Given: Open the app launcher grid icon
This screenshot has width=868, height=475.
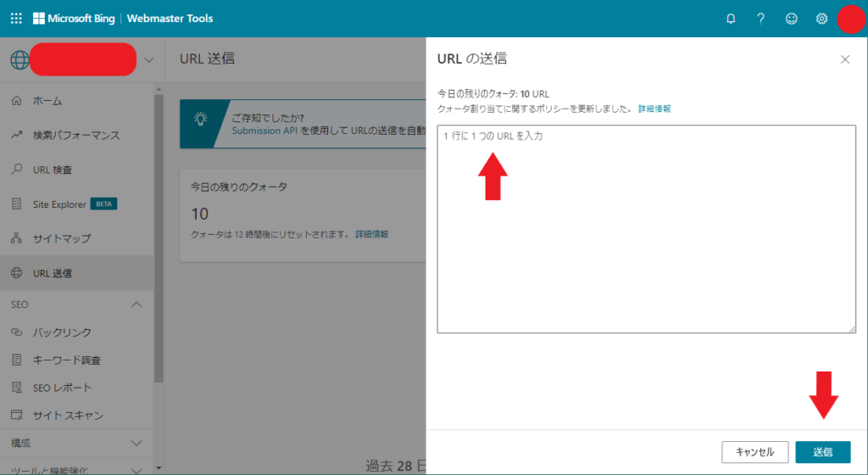Looking at the screenshot, I should [17, 19].
